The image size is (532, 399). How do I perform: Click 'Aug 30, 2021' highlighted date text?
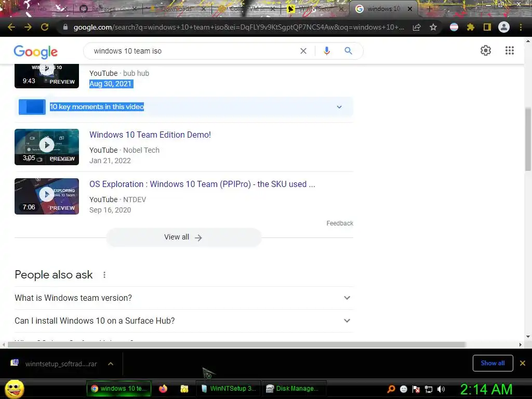coord(111,84)
